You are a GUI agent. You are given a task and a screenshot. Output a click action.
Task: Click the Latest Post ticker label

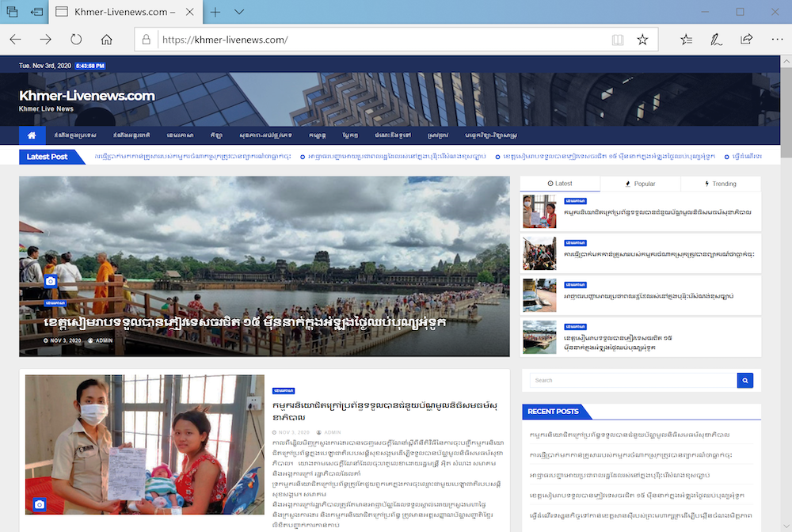point(47,157)
